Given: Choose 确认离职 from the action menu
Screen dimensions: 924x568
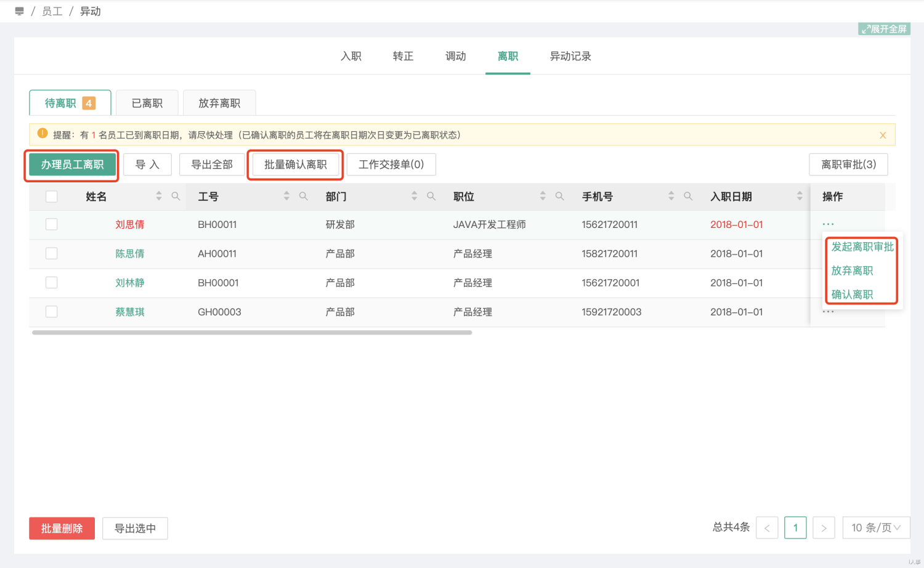Looking at the screenshot, I should click(x=852, y=294).
